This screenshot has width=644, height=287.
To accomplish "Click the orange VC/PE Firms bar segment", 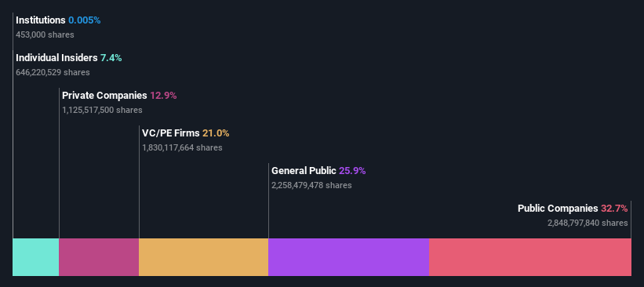I will click(204, 257).
